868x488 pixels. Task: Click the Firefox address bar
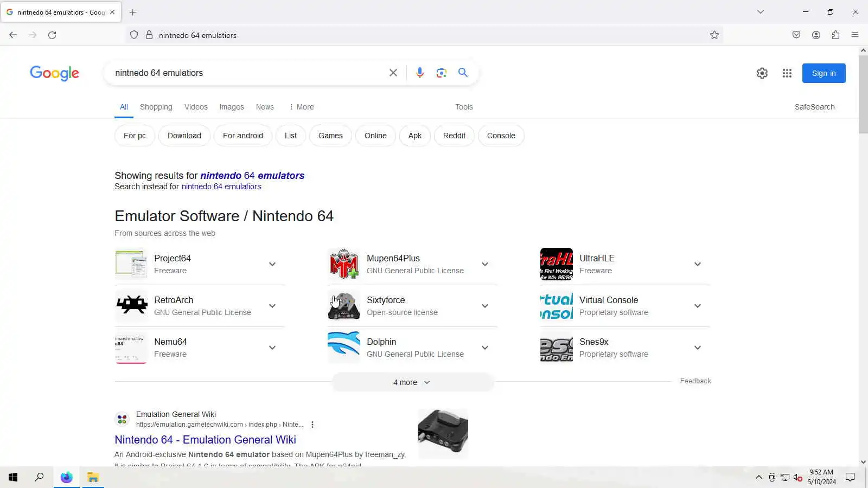(x=423, y=35)
